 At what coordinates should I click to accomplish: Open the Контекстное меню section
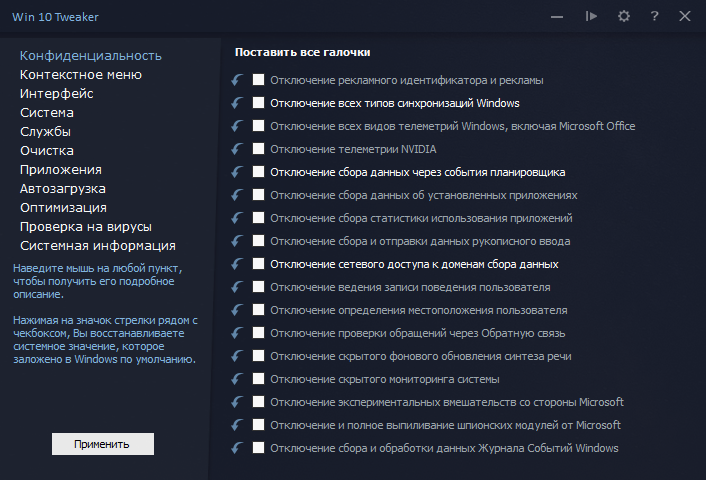pyautogui.click(x=81, y=74)
